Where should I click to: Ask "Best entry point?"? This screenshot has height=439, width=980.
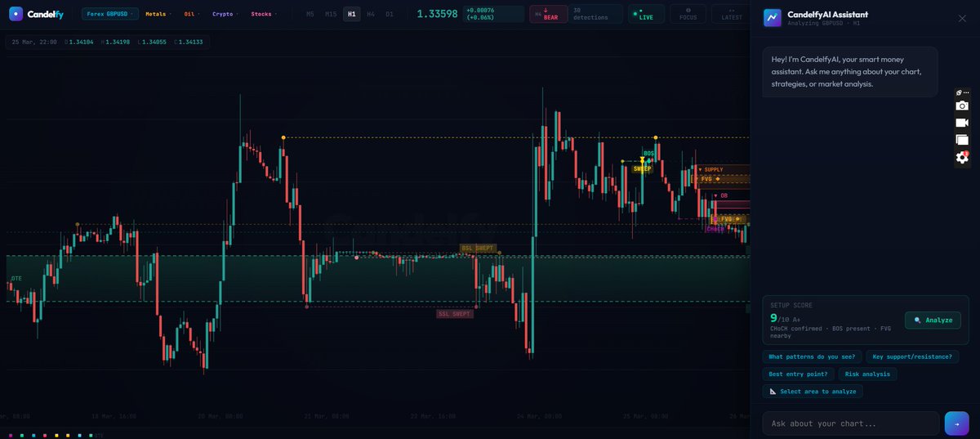tap(798, 374)
